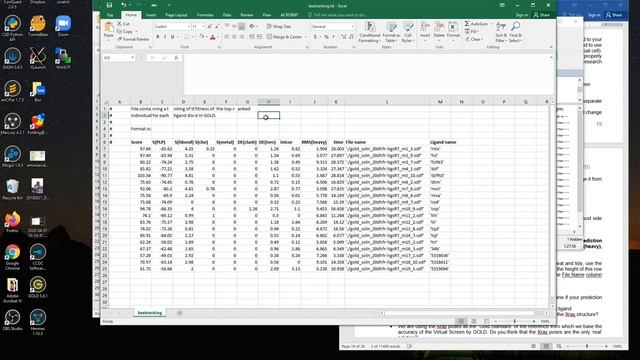Open Conditional Formatting menu
This screenshot has width=640, height=360.
tap(370, 32)
